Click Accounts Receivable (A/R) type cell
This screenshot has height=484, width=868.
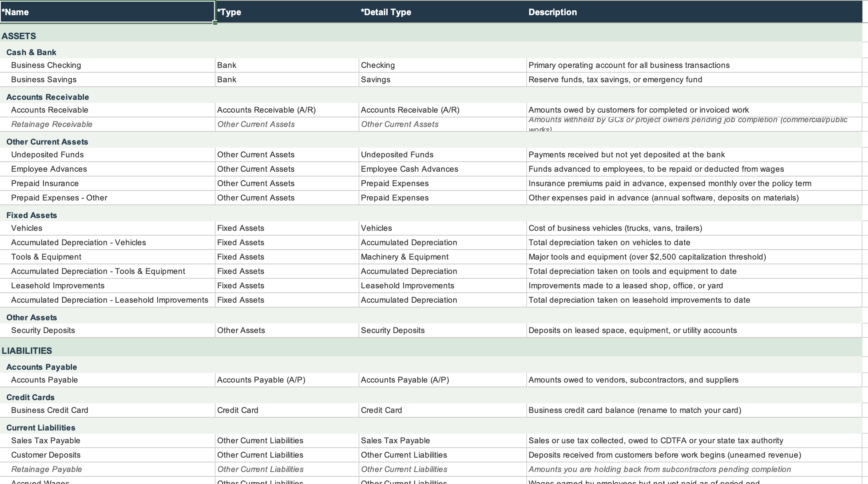[x=287, y=110]
